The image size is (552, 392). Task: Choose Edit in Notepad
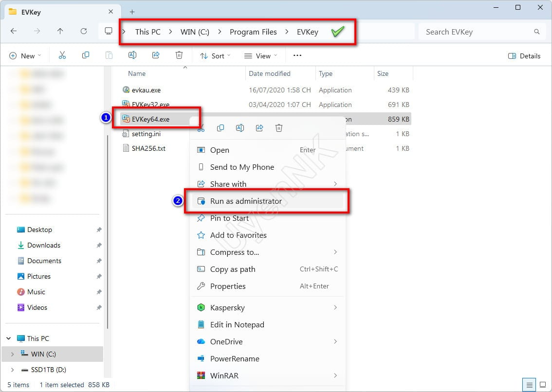point(268,324)
